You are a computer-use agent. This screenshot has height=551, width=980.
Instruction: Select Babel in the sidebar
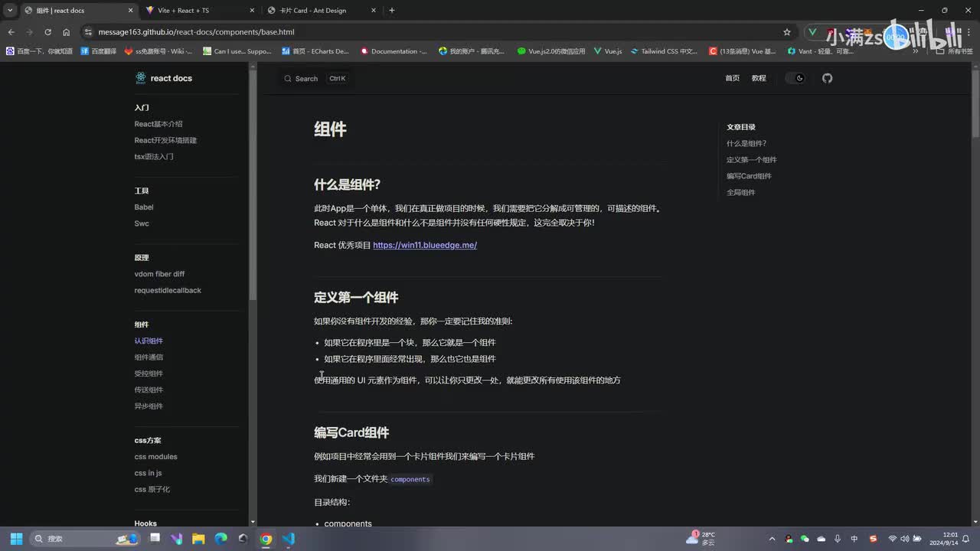tap(144, 207)
